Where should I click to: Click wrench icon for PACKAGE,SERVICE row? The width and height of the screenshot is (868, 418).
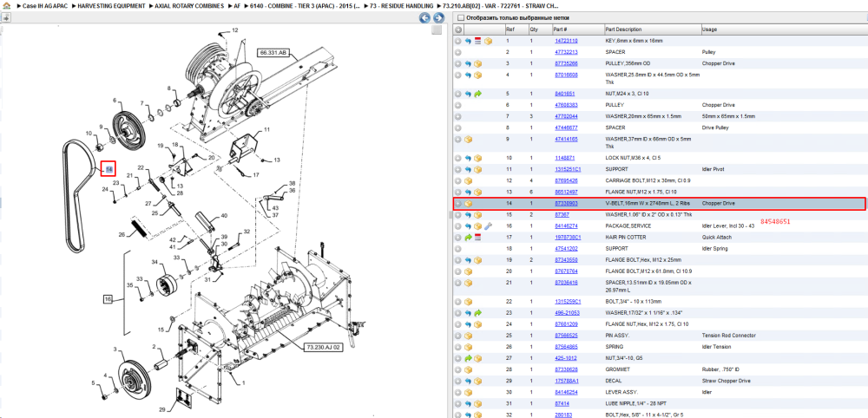(488, 226)
